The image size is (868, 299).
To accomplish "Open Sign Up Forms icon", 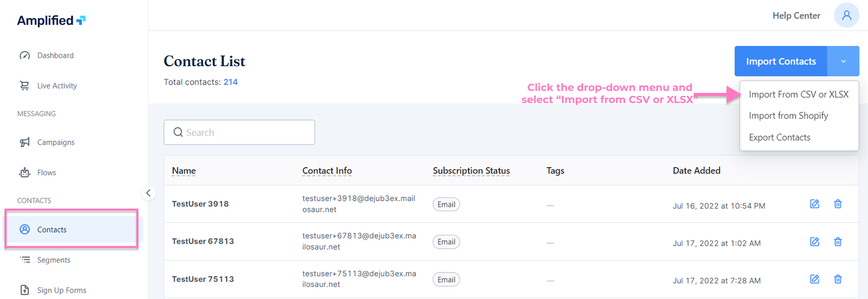I will click(24, 290).
